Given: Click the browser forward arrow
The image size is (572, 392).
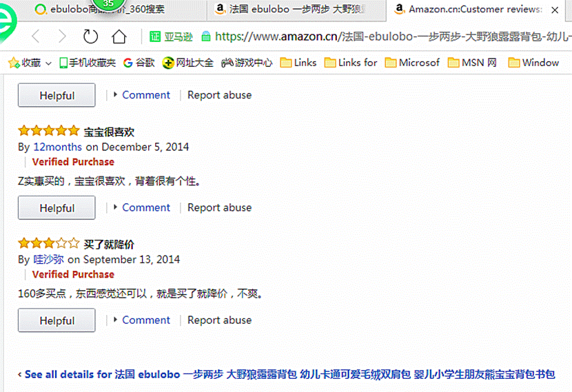Looking at the screenshot, I should coord(62,37).
